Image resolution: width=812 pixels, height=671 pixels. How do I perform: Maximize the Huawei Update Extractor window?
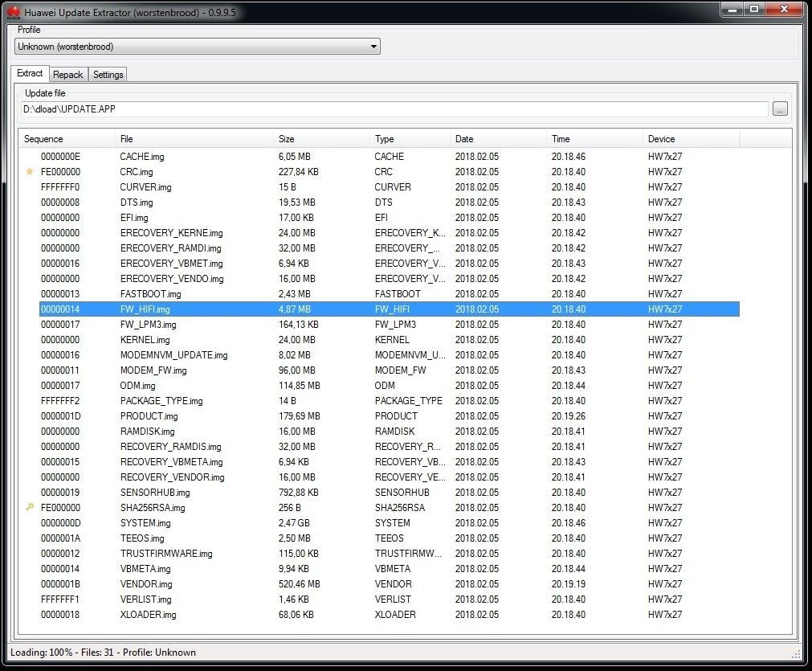tap(754, 10)
